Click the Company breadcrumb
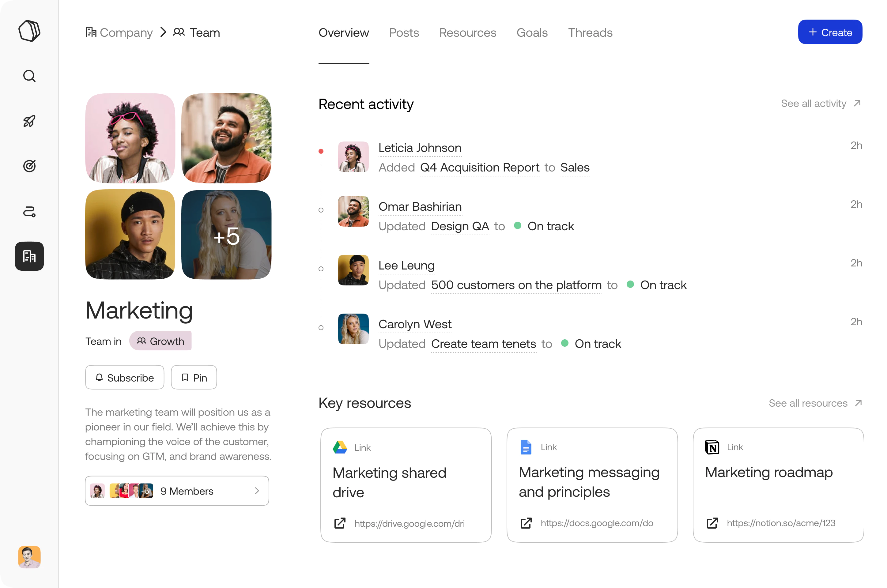The image size is (887, 588). [x=119, y=33]
